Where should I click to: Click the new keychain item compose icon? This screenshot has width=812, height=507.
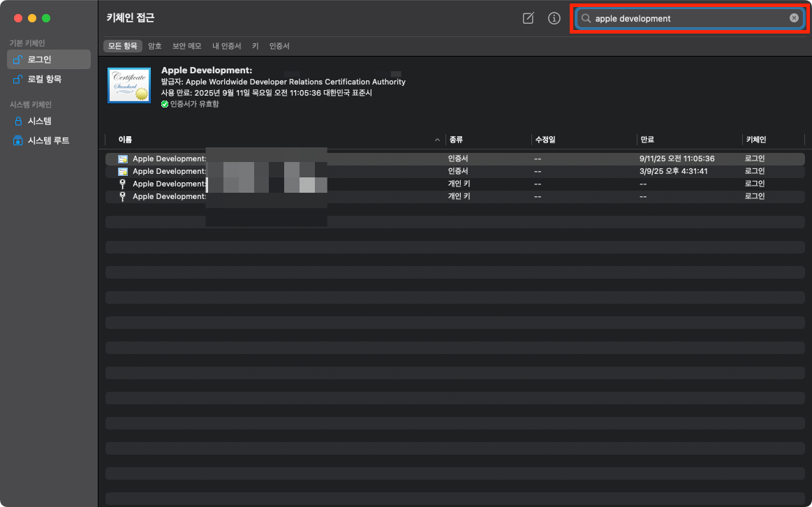pyautogui.click(x=529, y=18)
